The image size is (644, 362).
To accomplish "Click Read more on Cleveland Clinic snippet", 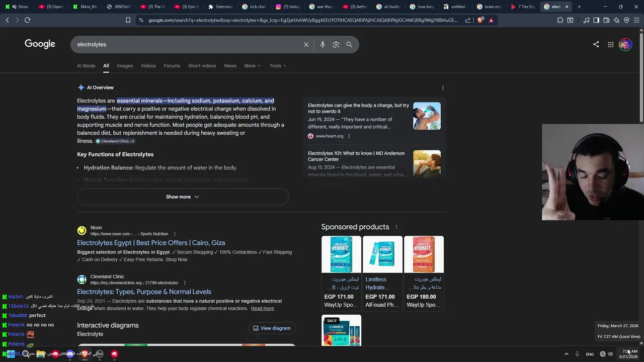I will pyautogui.click(x=262, y=309).
